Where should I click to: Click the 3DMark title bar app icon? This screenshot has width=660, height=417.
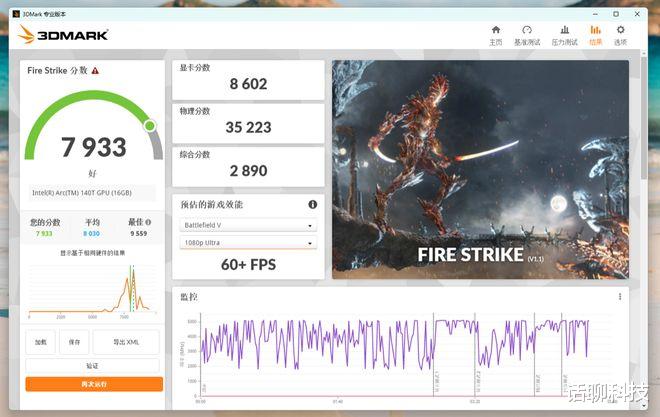tap(16, 14)
